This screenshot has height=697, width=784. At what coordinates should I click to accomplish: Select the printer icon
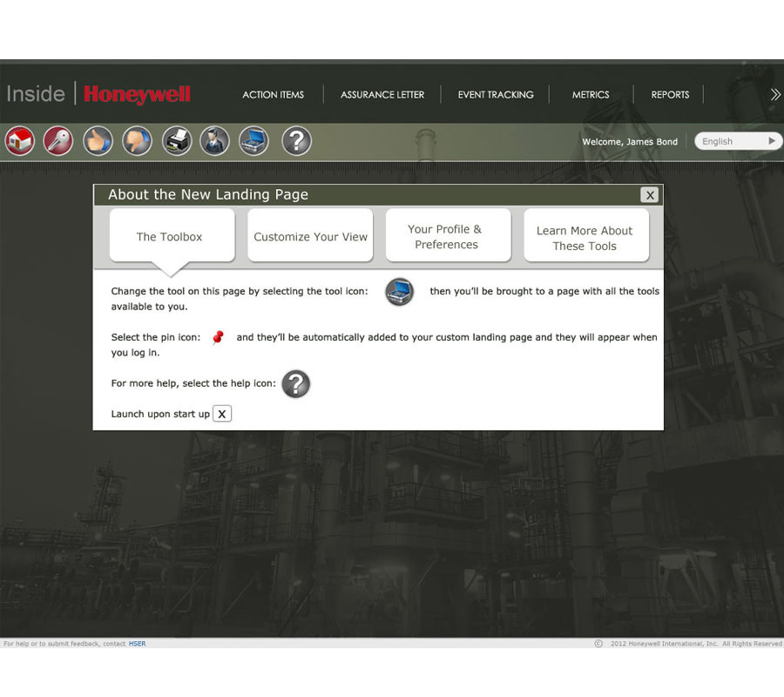point(177,140)
